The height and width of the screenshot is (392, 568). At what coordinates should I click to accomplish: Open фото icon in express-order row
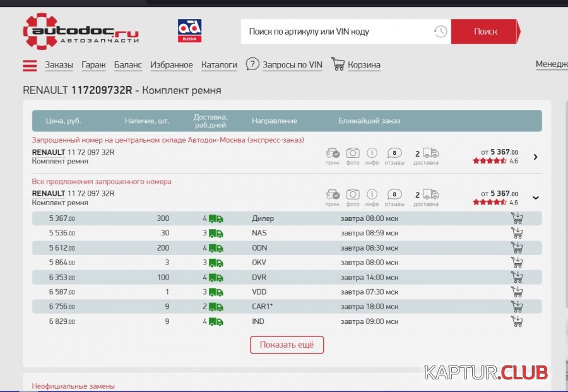pos(353,153)
